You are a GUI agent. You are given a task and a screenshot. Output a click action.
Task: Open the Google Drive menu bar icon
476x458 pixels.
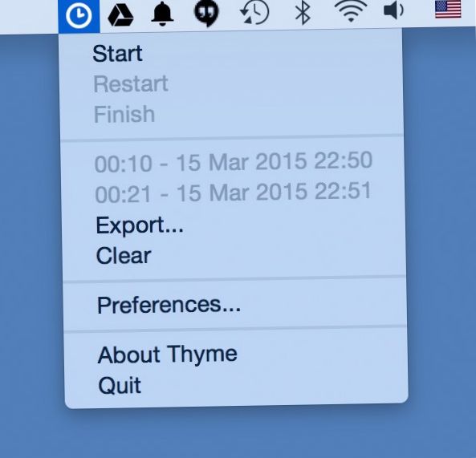pos(120,15)
